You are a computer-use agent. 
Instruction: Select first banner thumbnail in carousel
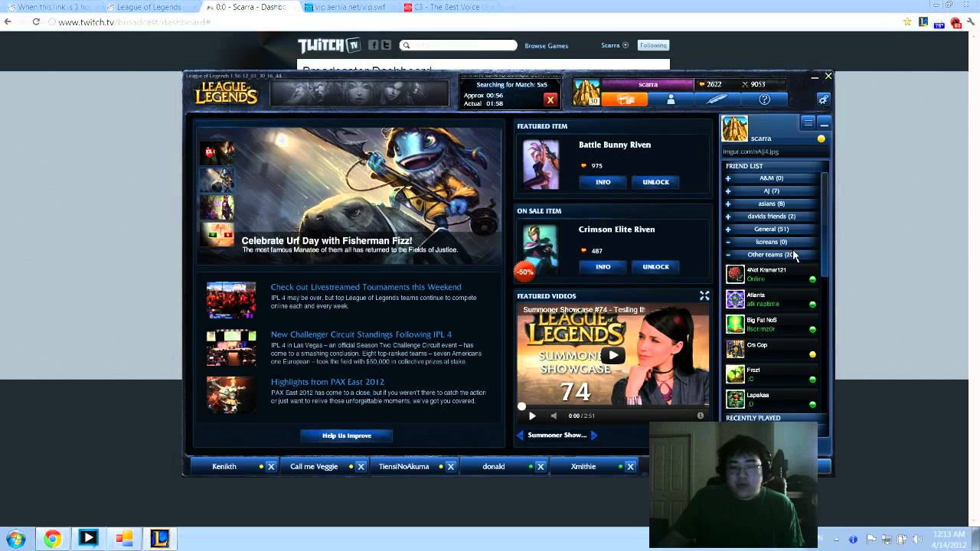pos(217,153)
